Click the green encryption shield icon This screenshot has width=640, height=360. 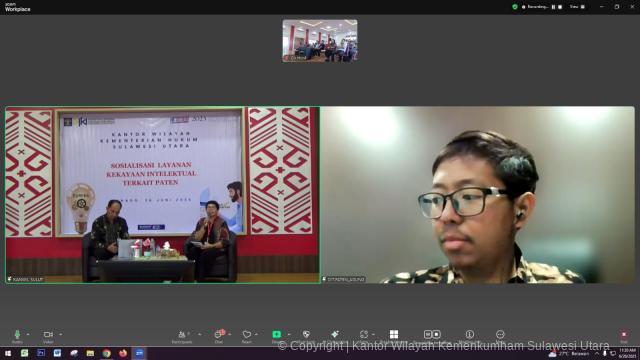click(x=515, y=7)
